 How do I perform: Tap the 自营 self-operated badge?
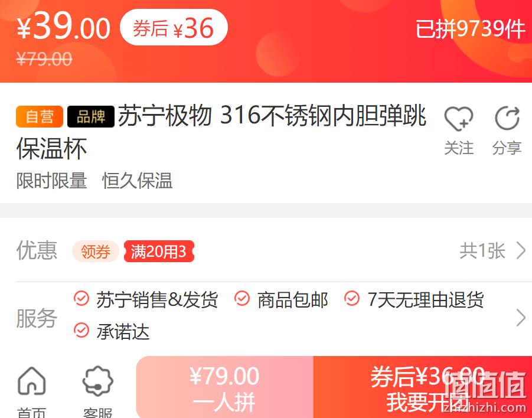[40, 117]
